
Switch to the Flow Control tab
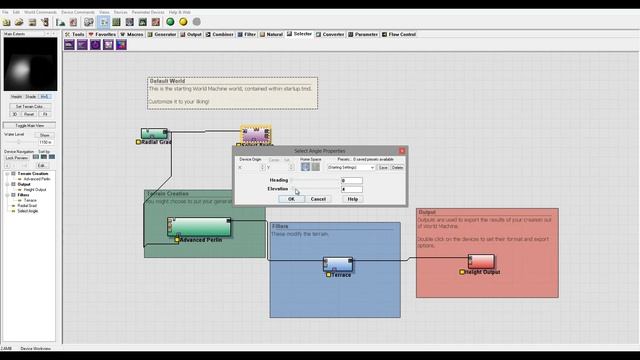tap(399, 34)
